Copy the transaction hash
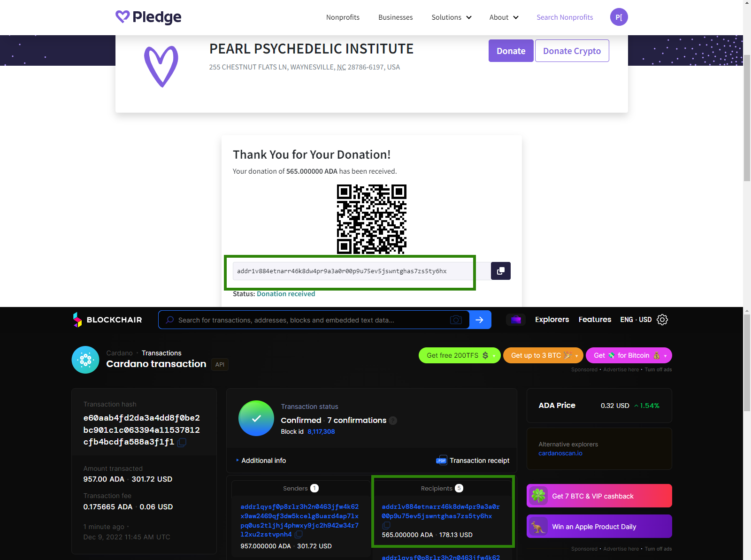This screenshot has height=560, width=751. click(182, 442)
